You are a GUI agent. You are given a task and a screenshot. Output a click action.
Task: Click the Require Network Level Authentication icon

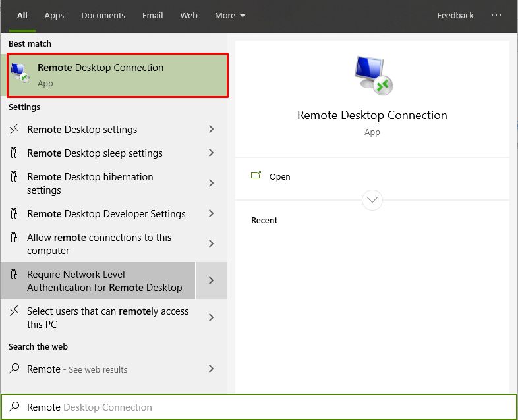14,274
